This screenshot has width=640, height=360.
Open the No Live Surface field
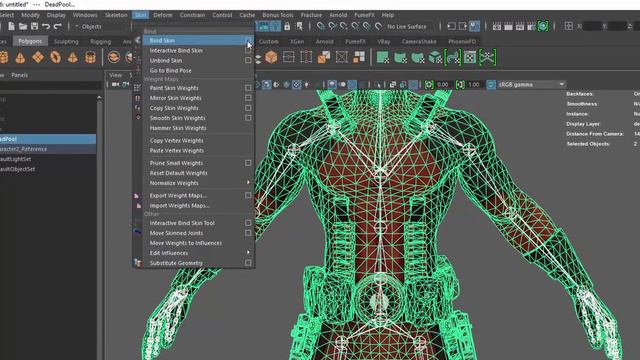[407, 27]
